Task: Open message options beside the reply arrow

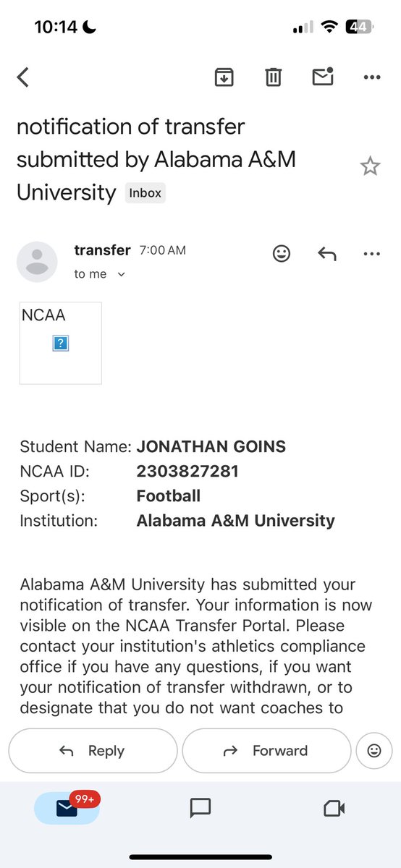Action: coord(371,254)
